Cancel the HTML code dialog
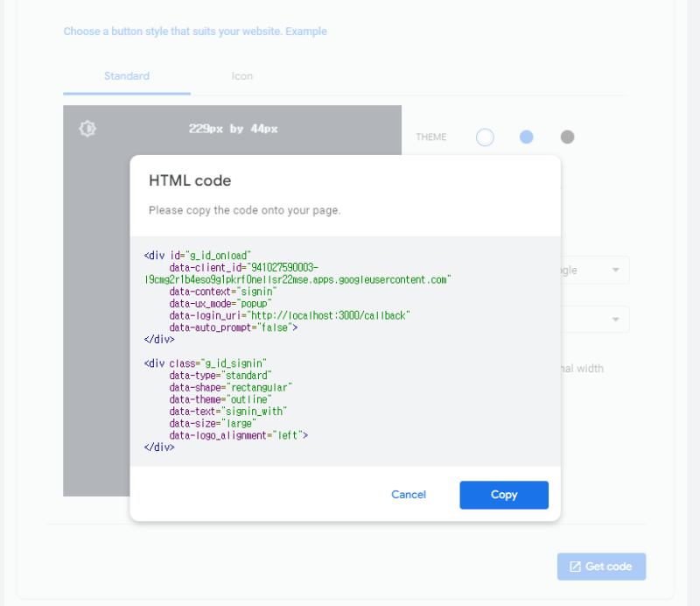 409,495
